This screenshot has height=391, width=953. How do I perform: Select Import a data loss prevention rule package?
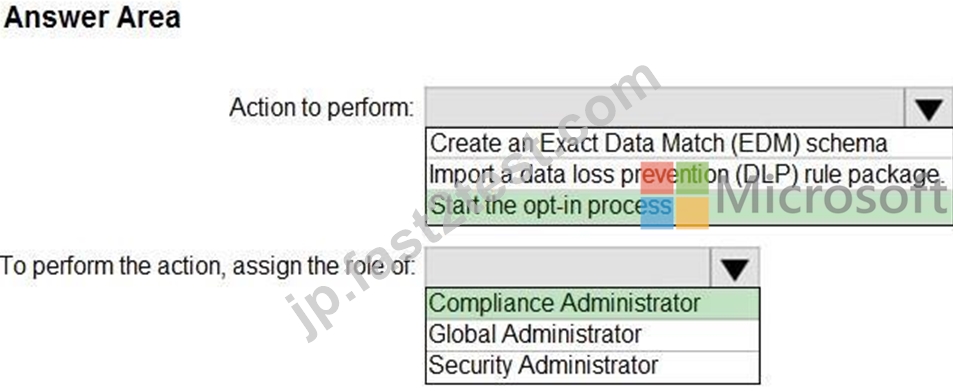coord(689,175)
